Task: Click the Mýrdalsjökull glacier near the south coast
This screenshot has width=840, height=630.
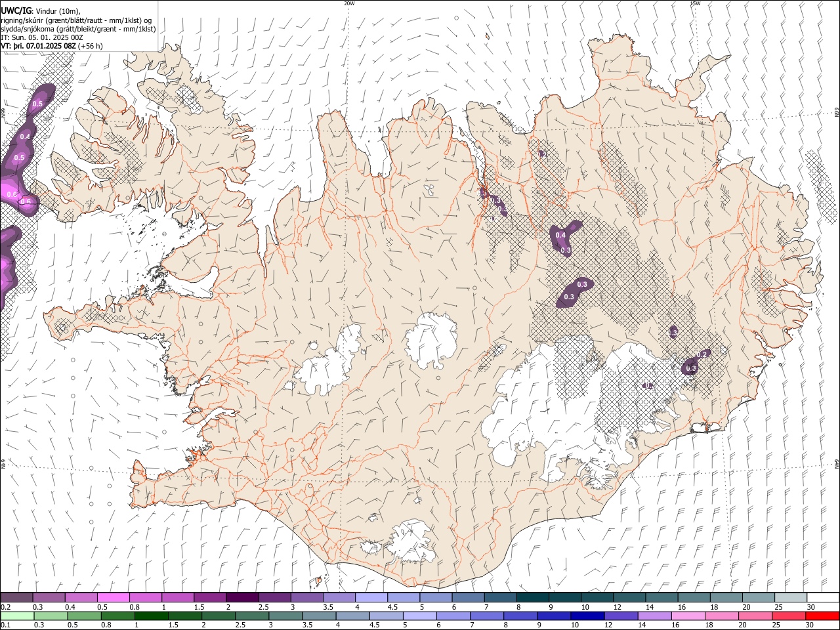Action: [412, 543]
